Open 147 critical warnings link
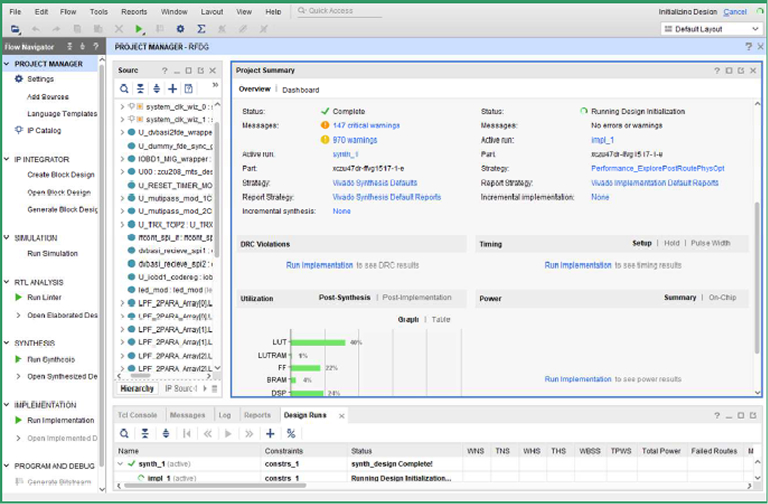768x504 pixels. click(x=366, y=125)
